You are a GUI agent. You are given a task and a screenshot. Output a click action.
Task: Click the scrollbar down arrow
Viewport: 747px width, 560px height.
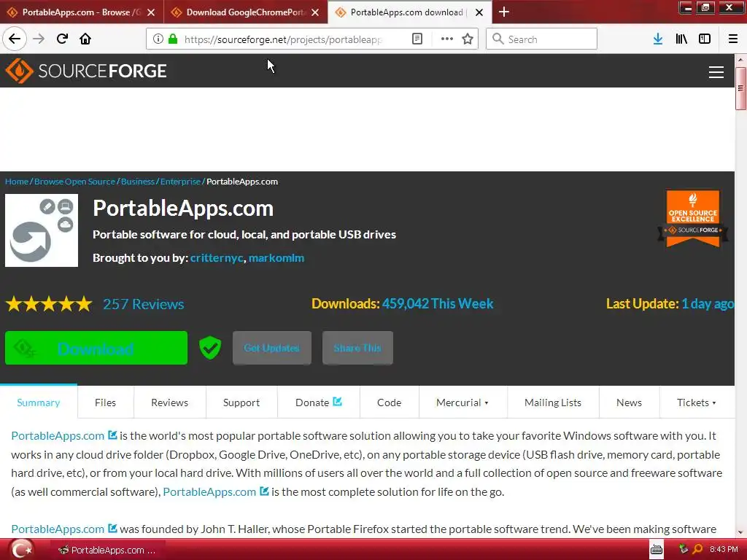pos(740,532)
